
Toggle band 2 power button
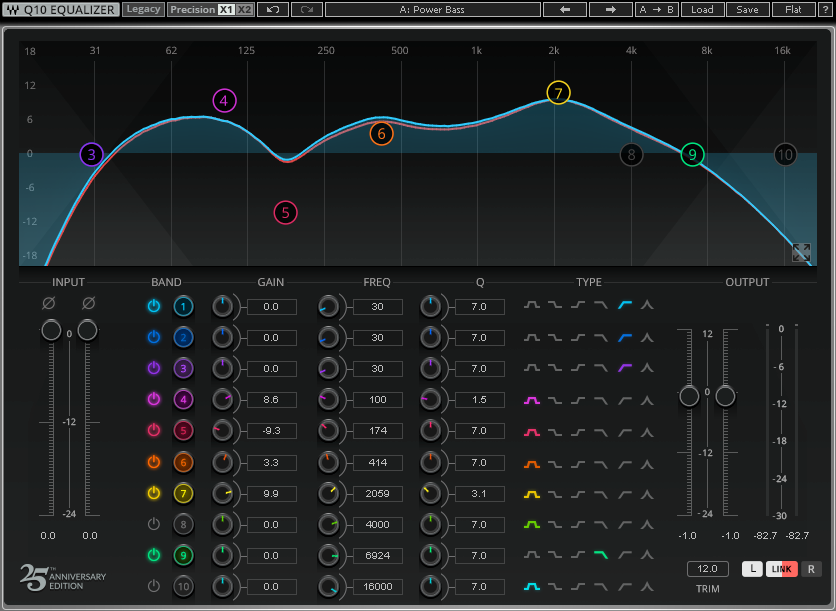point(154,337)
